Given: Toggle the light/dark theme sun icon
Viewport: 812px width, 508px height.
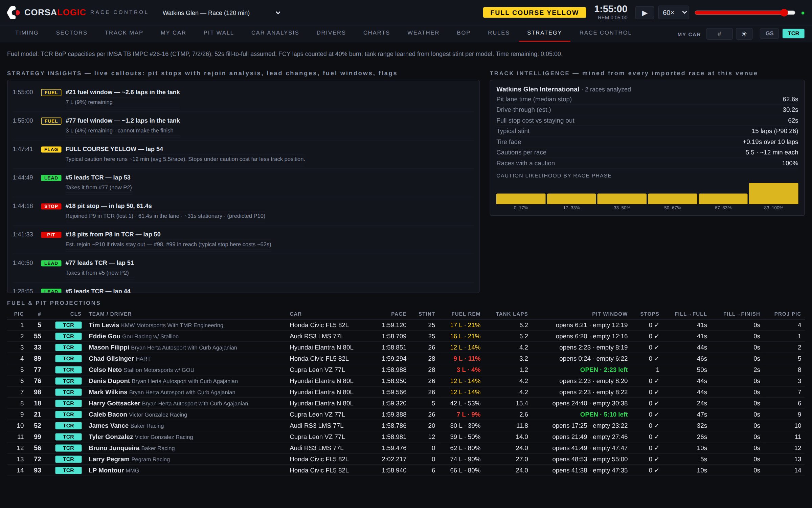Looking at the screenshot, I should tap(744, 34).
